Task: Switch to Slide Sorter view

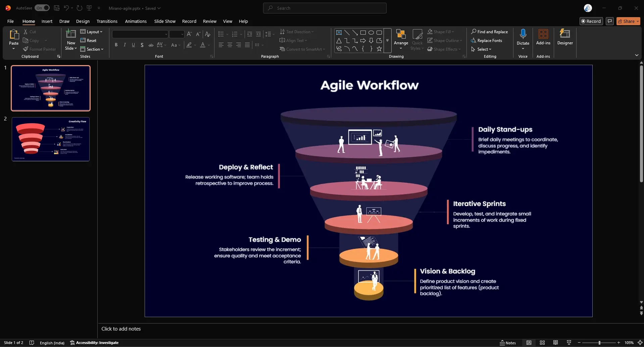Action: (x=542, y=343)
